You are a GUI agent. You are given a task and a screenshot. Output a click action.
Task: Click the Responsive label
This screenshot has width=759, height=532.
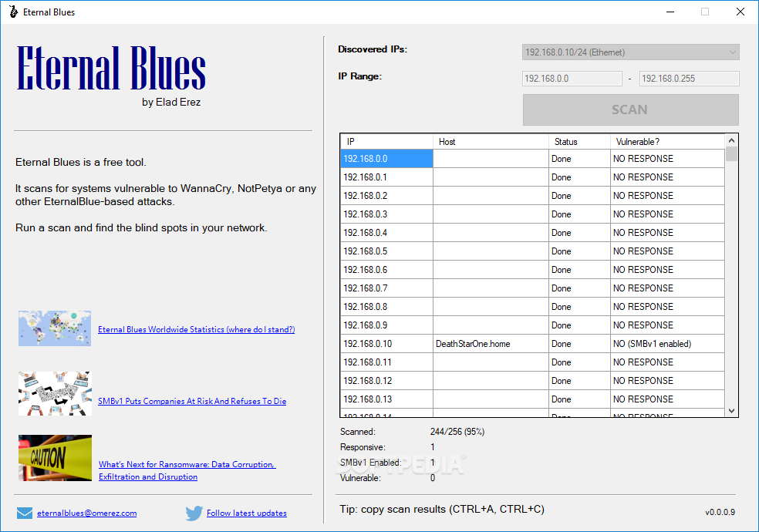(363, 447)
